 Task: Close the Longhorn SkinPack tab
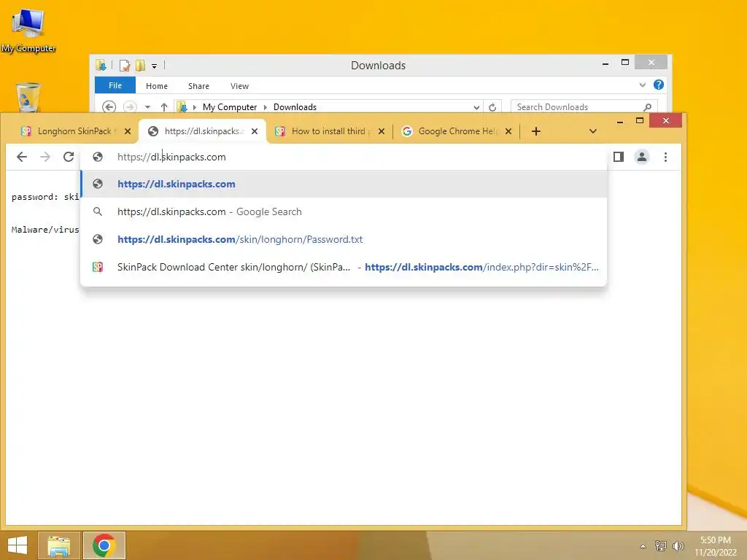128,131
